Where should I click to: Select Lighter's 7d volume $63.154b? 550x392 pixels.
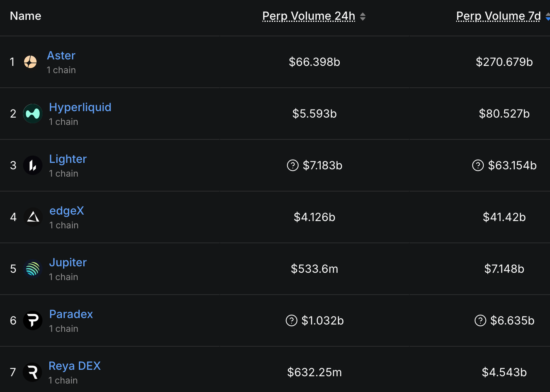(512, 165)
